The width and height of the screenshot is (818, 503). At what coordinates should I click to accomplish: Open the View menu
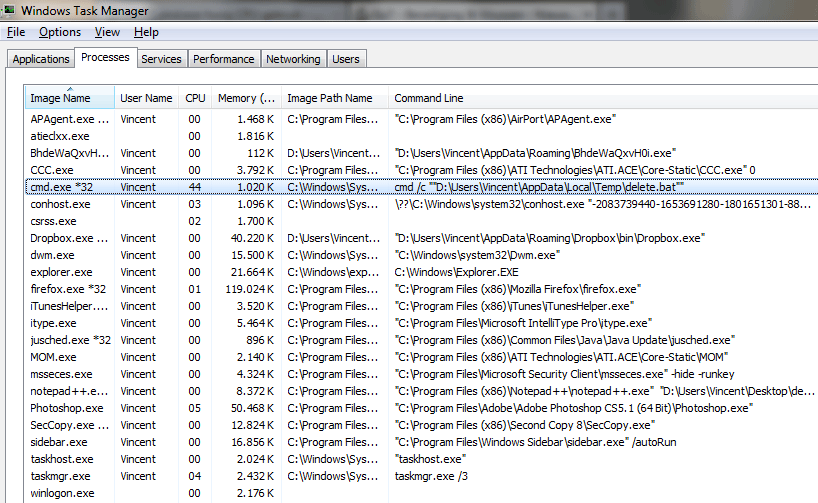coord(107,32)
